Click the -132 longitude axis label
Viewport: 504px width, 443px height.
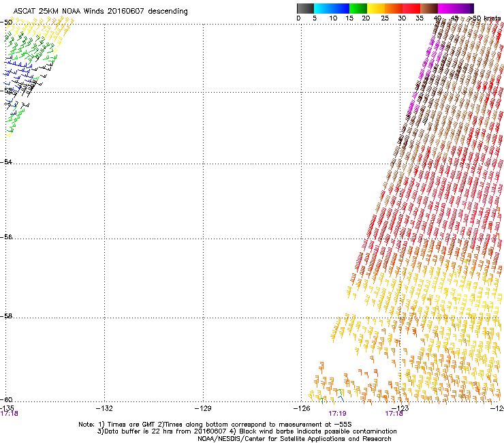click(x=104, y=408)
